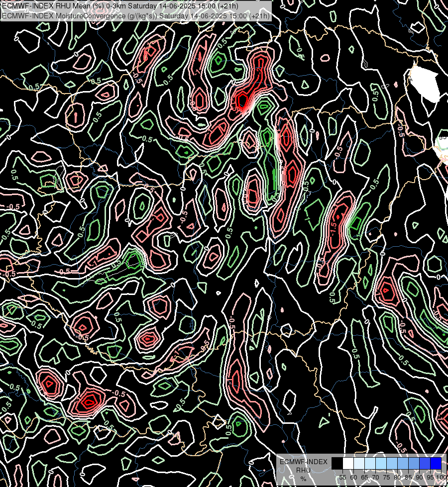
Task: Click legend tick value 90
Action: 420,478
